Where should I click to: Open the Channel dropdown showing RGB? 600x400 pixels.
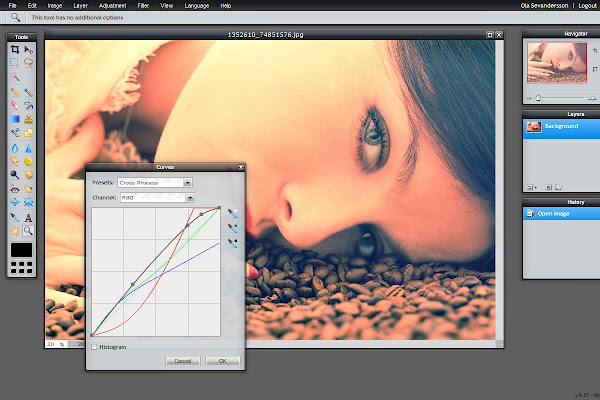point(157,198)
